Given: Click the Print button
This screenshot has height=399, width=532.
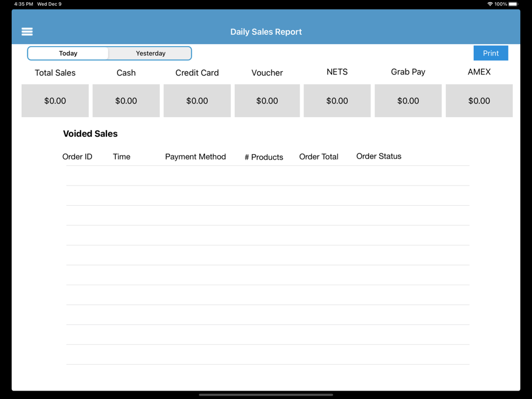Looking at the screenshot, I should point(491,53).
